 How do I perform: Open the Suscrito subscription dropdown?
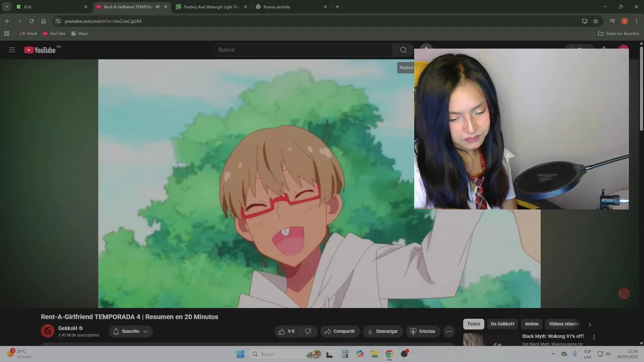130,331
